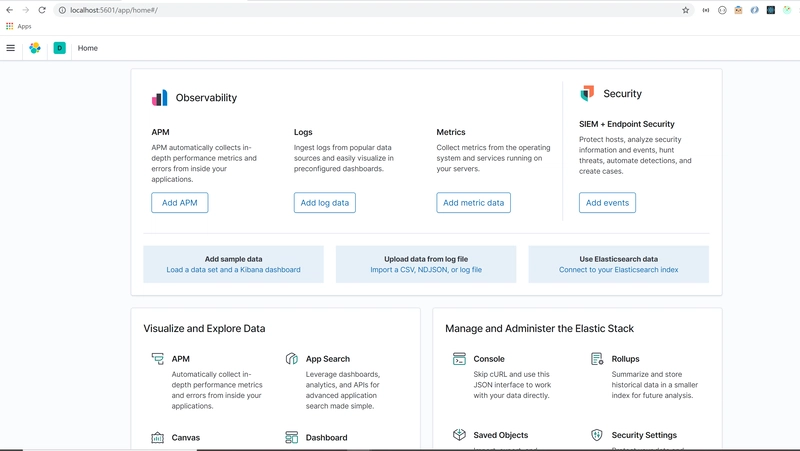Click the Observability bar chart icon

tap(160, 97)
